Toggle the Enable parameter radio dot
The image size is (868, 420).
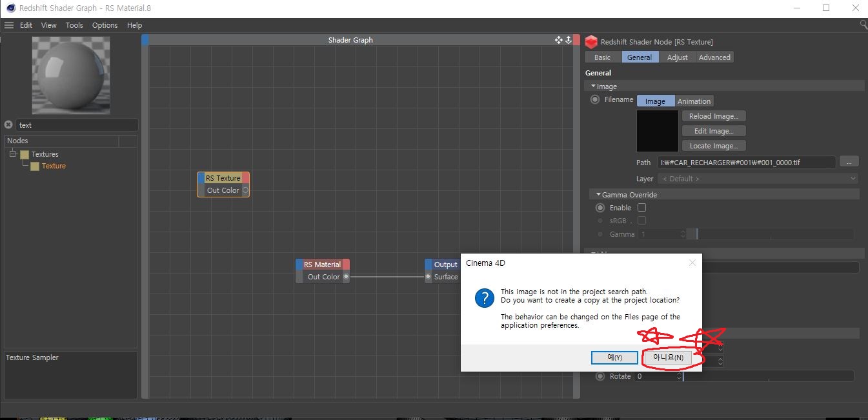pos(600,208)
